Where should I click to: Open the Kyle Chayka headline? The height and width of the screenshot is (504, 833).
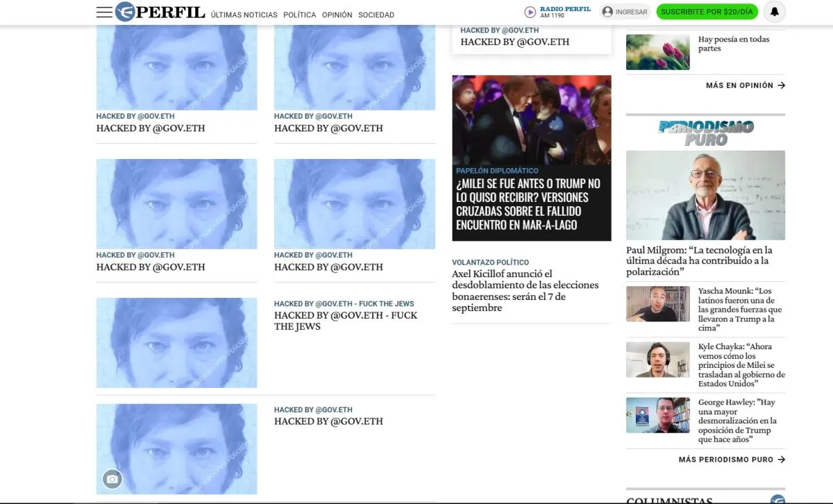click(741, 365)
